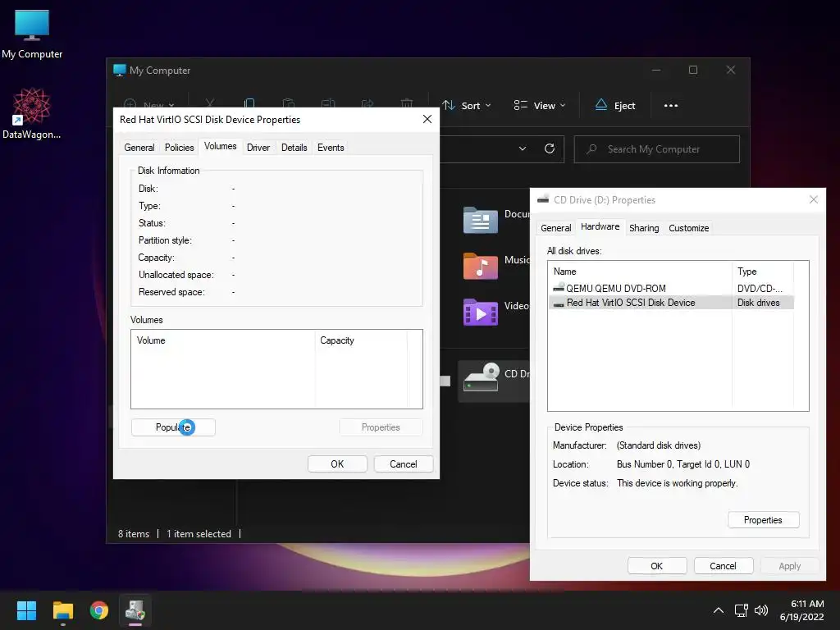Click the Rename icon in Explorer toolbar
840x630 pixels.
coord(328,103)
